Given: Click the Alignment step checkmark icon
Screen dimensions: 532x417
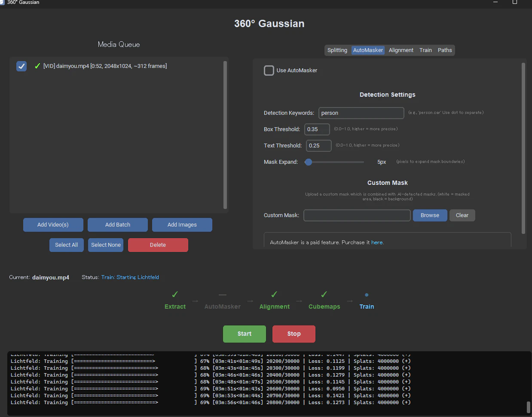Looking at the screenshot, I should [274, 294].
